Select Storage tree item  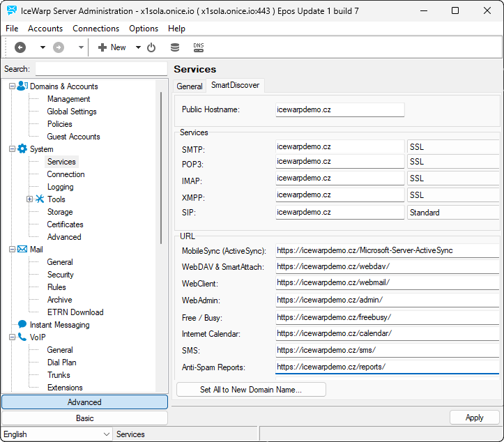click(x=60, y=212)
